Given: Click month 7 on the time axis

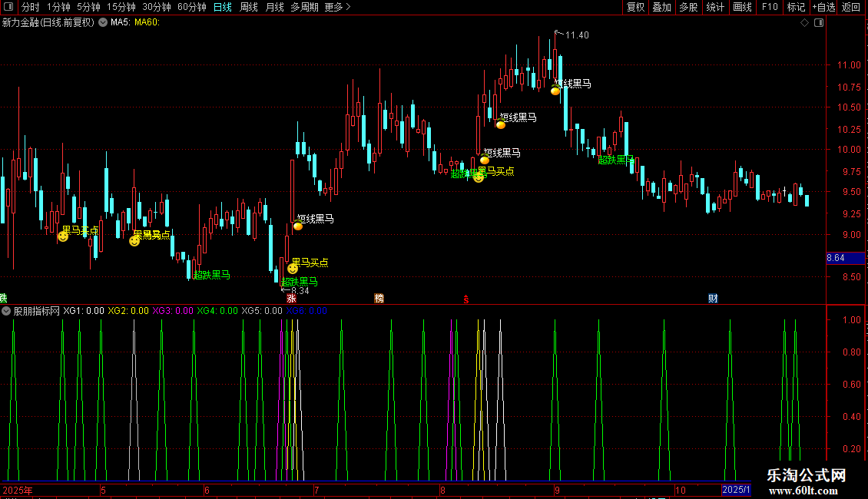Looking at the screenshot, I should (316, 490).
